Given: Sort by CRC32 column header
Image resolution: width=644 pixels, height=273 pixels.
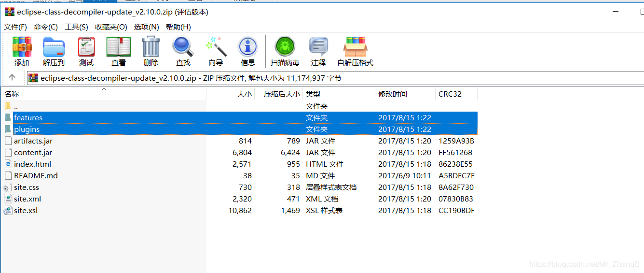Looking at the screenshot, I should pos(456,94).
